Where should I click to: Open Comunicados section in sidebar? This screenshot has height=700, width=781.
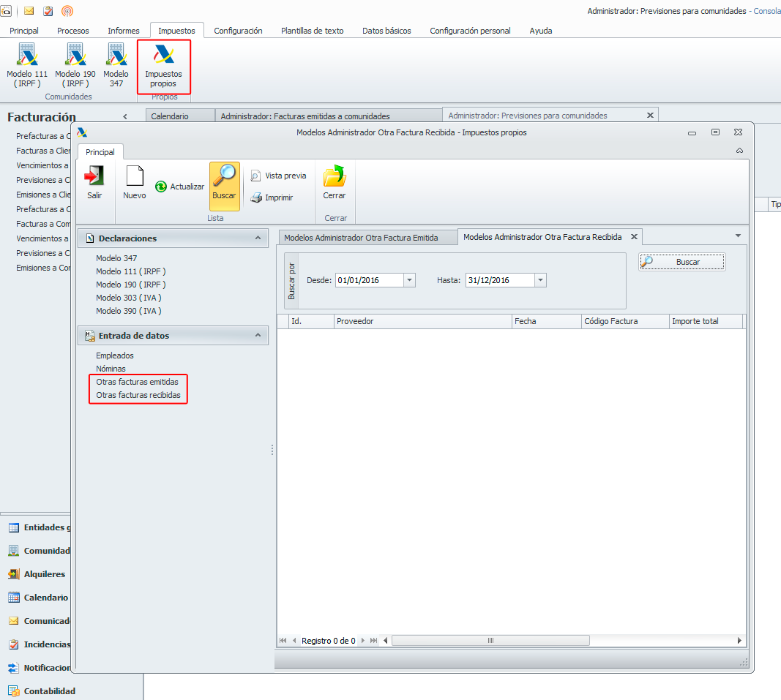40,621
